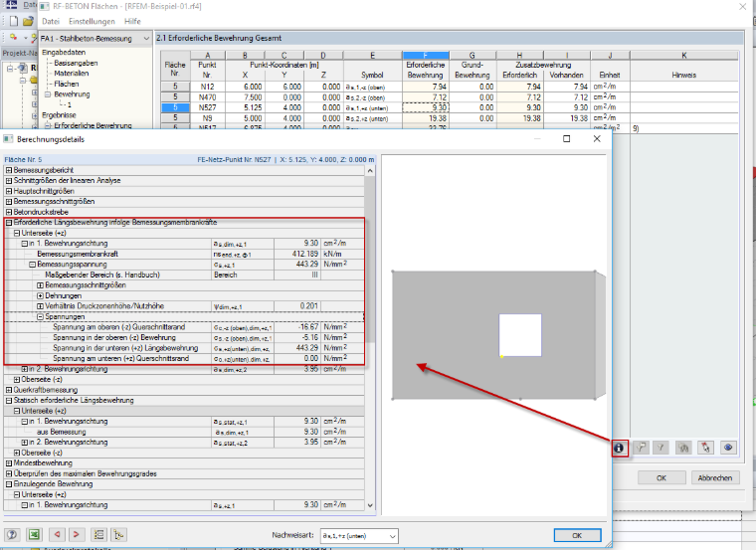
Task: Select Materialien in the navigator tree
Action: [72, 74]
